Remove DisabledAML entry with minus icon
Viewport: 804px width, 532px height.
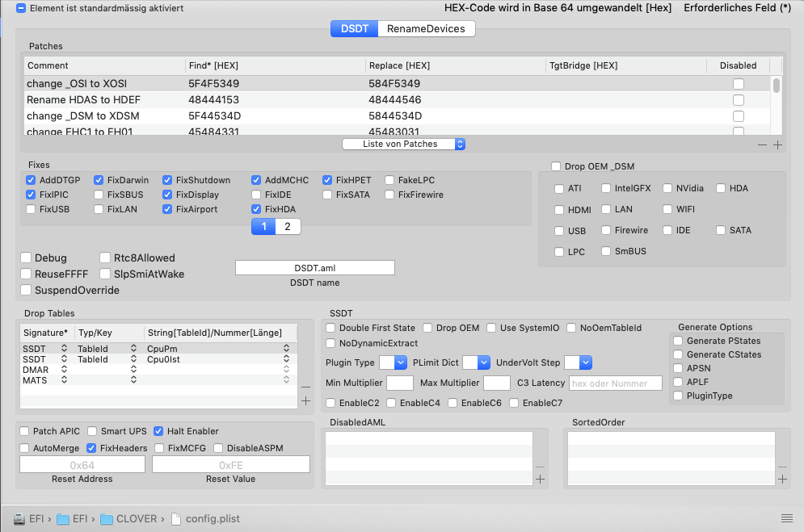pyautogui.click(x=540, y=467)
